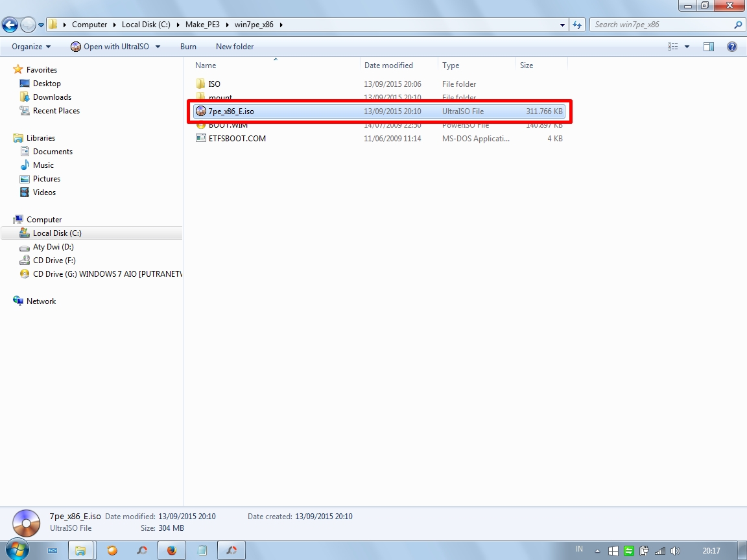
Task: Click the ETFSBOOT.COM application icon
Action: coord(200,138)
